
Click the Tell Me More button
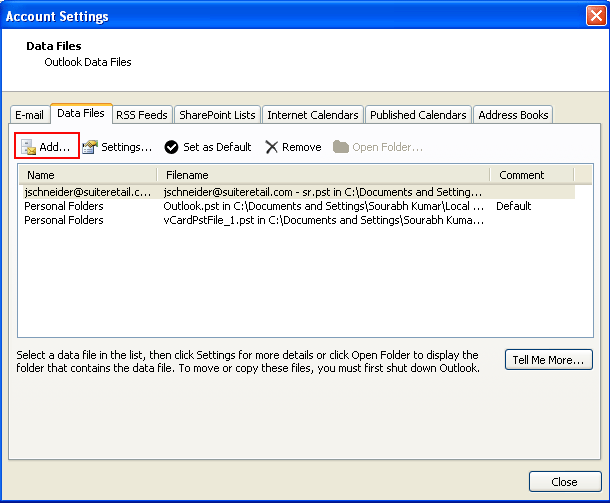click(549, 360)
